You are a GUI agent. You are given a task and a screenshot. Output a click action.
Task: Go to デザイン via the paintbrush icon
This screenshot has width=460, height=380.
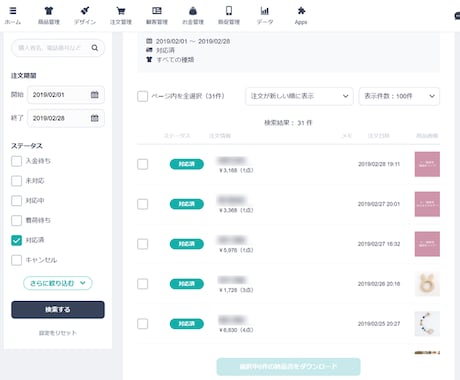pyautogui.click(x=85, y=11)
